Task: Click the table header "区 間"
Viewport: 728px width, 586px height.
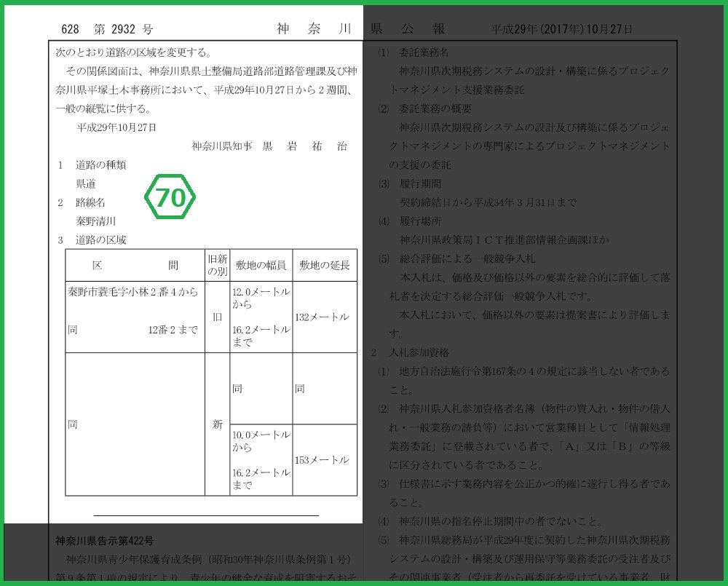Action: pos(135,265)
